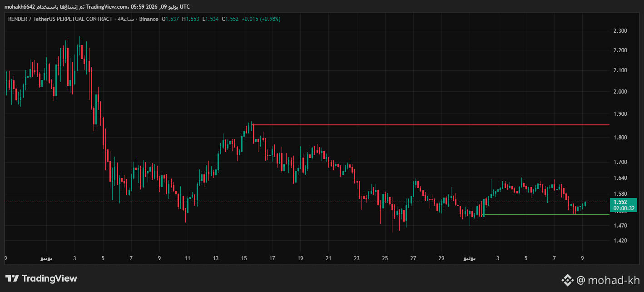This screenshot has height=292, width=644.
Task: Select the Binance exchange label in chart header
Action: pyautogui.click(x=149, y=19)
